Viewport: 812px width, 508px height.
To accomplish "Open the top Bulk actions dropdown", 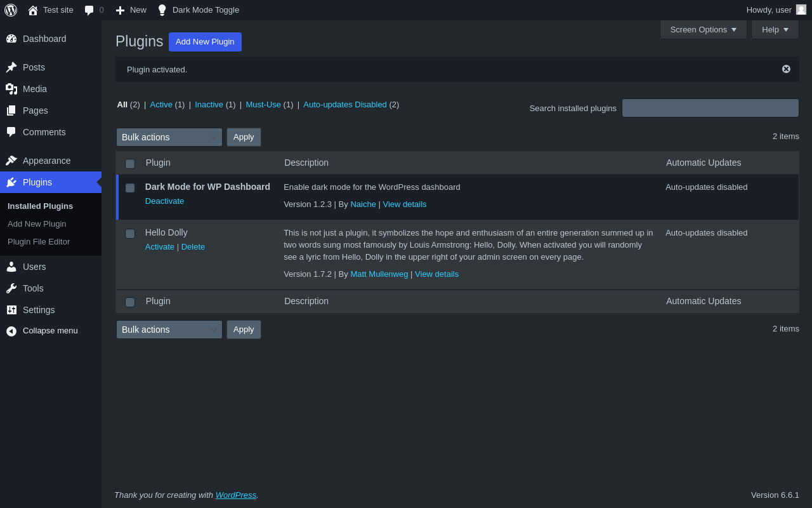I will coord(169,137).
